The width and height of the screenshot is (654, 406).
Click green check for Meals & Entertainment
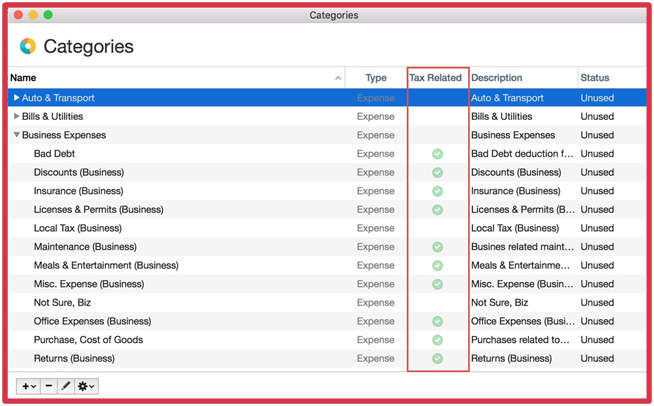pos(437,265)
